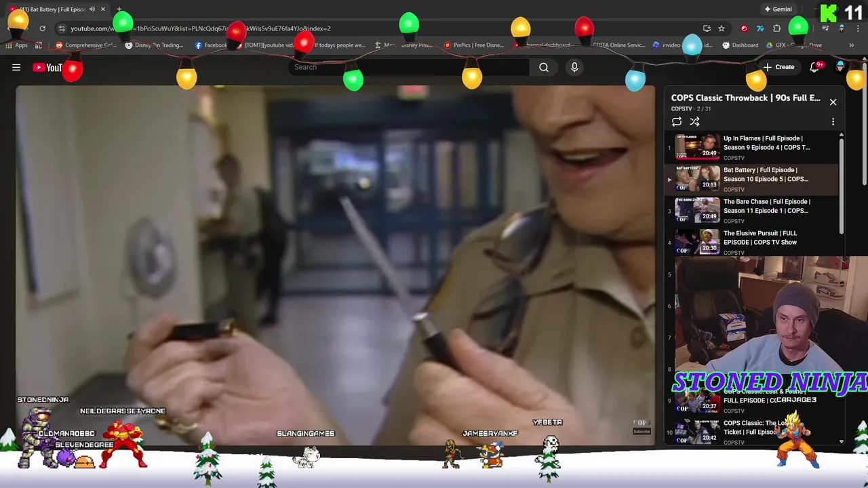Open the COPS Classic Throwback playlist title
The image size is (868, 488).
coord(745,98)
